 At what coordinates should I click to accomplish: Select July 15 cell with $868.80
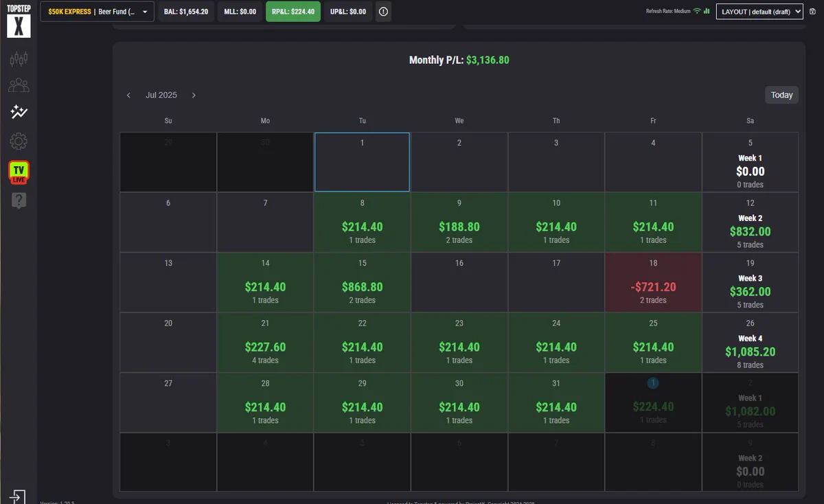pos(362,282)
